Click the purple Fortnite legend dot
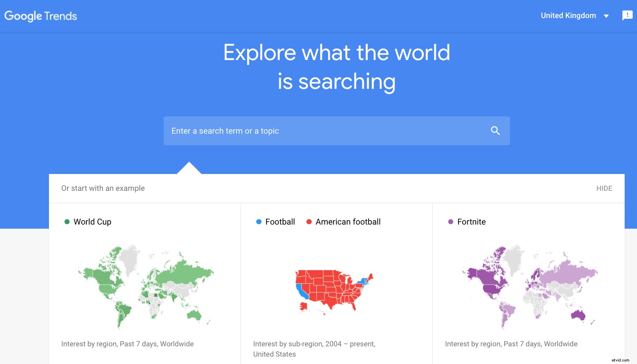Viewport: 637px width, 364px height. (450, 221)
